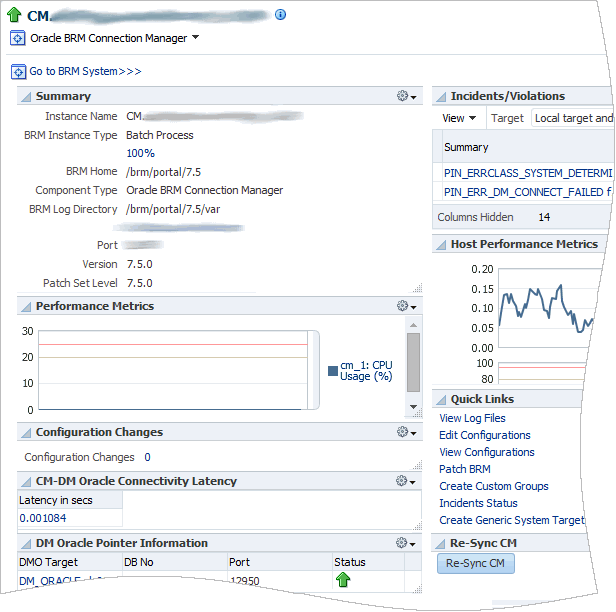Click the Performance Metrics scrollbar up arrow
Screen dimensions: 616x612
413,325
